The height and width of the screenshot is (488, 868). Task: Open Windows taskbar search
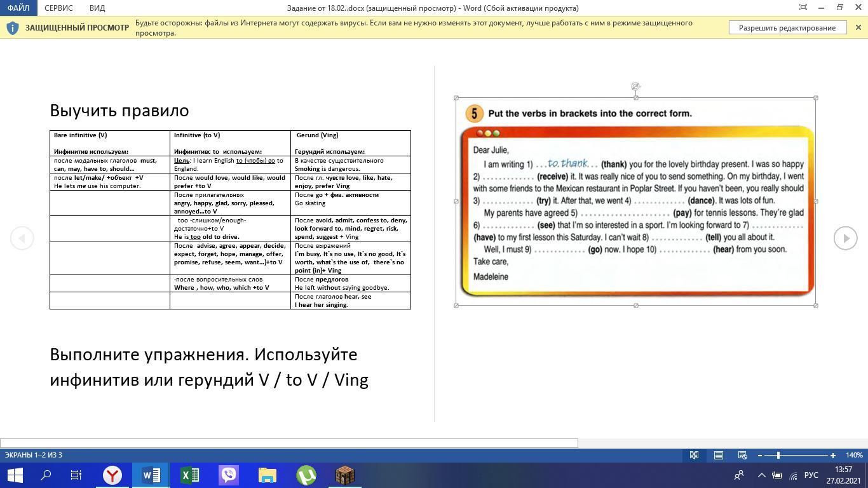[x=46, y=475]
